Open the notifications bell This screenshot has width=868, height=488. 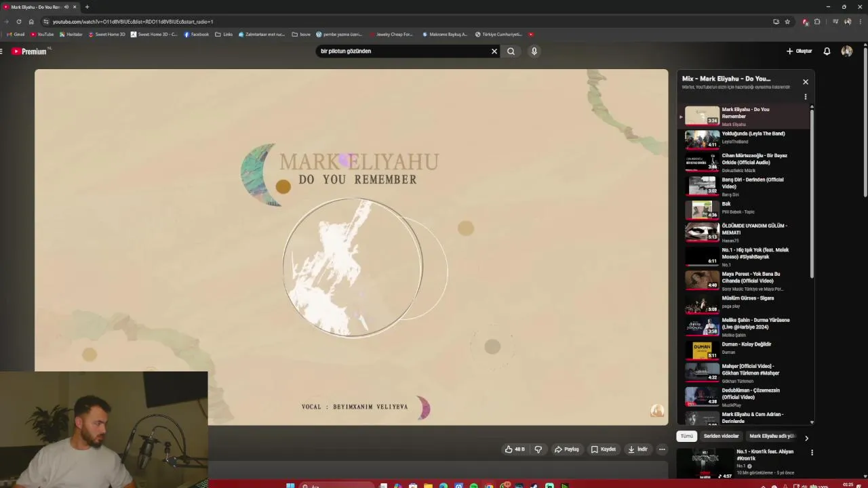(x=827, y=51)
